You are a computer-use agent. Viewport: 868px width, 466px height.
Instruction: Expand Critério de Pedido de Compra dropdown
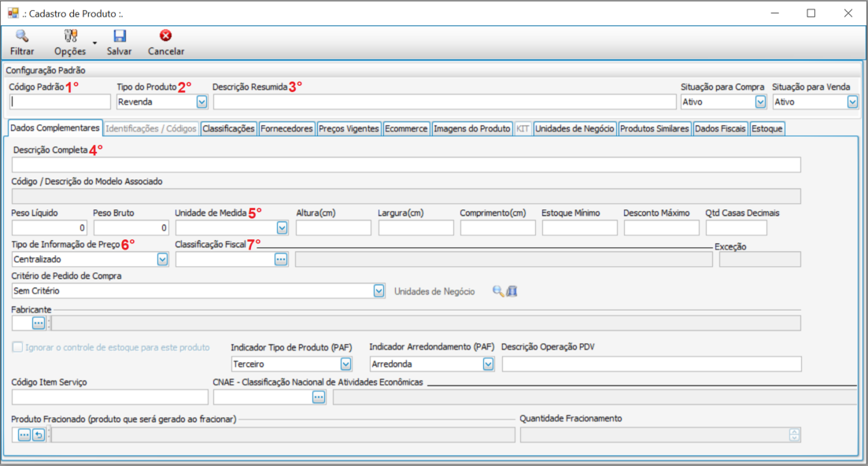click(379, 290)
